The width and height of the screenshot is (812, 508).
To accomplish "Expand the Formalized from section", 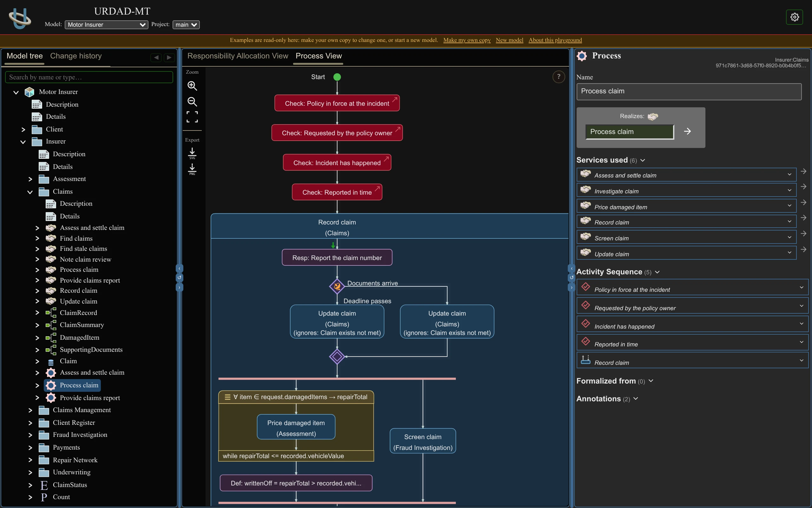I will pos(651,381).
